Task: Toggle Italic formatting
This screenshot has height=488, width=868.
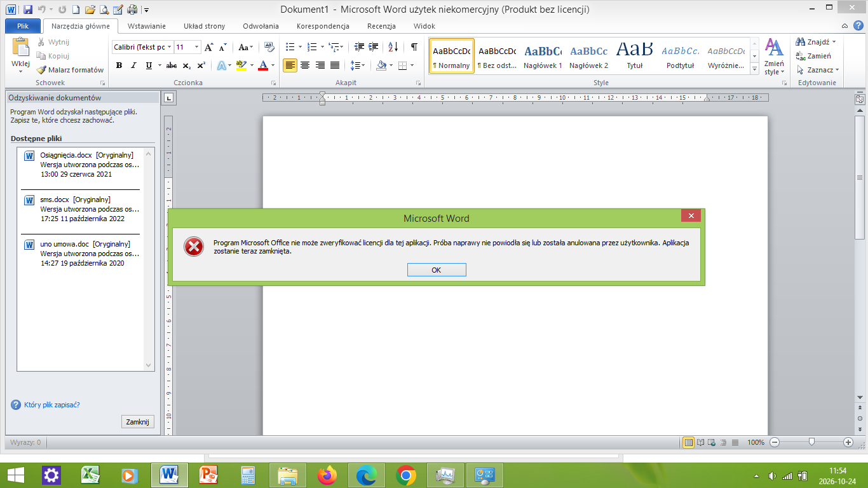Action: coord(133,65)
